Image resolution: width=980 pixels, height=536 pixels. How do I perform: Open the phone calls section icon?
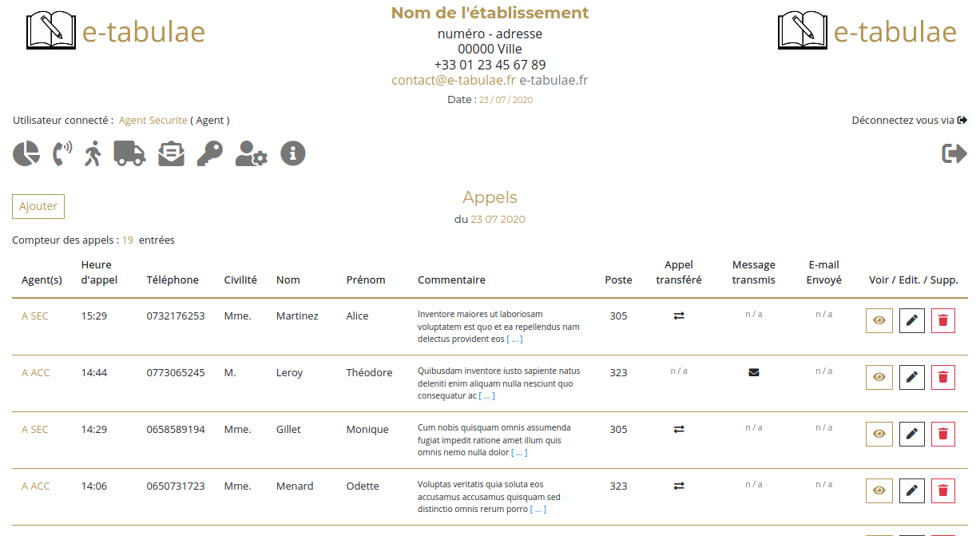[62, 153]
